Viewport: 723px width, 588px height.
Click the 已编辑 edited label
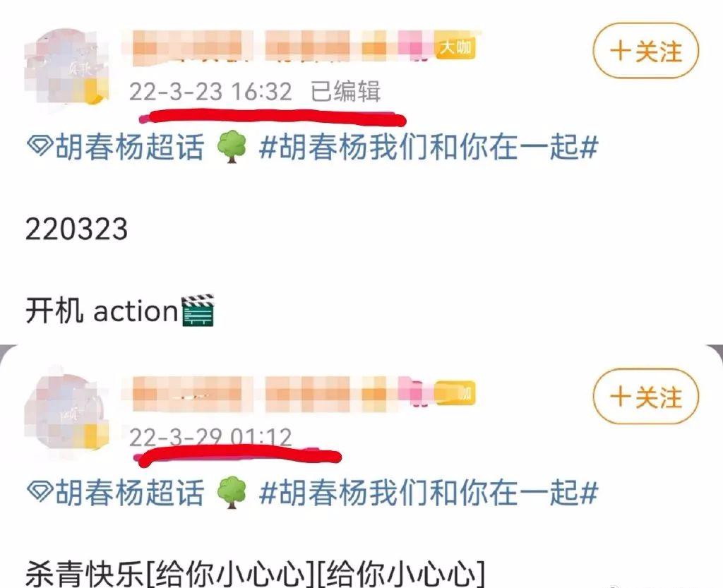coord(345,91)
